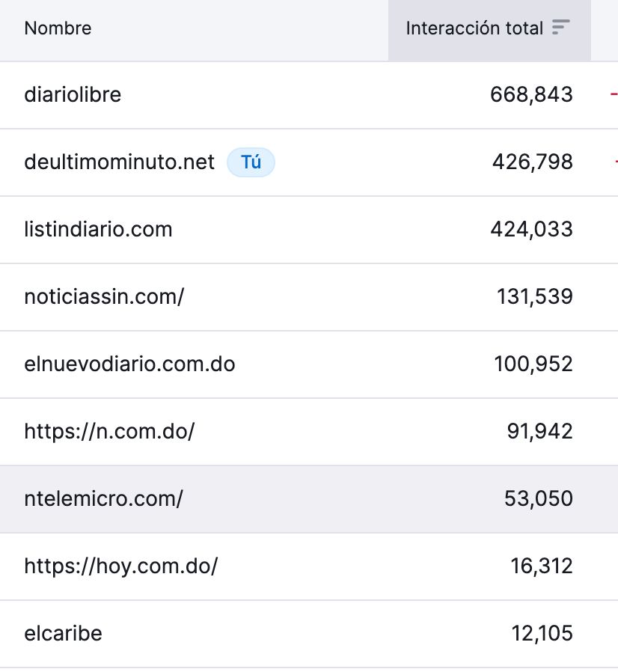Image resolution: width=618 pixels, height=672 pixels.
Task: Click the sort icon beside Interacción total
Action: click(560, 28)
